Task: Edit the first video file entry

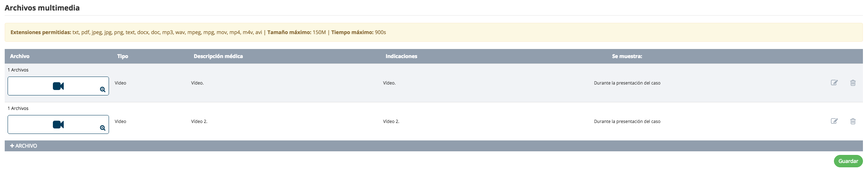Action: [x=834, y=83]
